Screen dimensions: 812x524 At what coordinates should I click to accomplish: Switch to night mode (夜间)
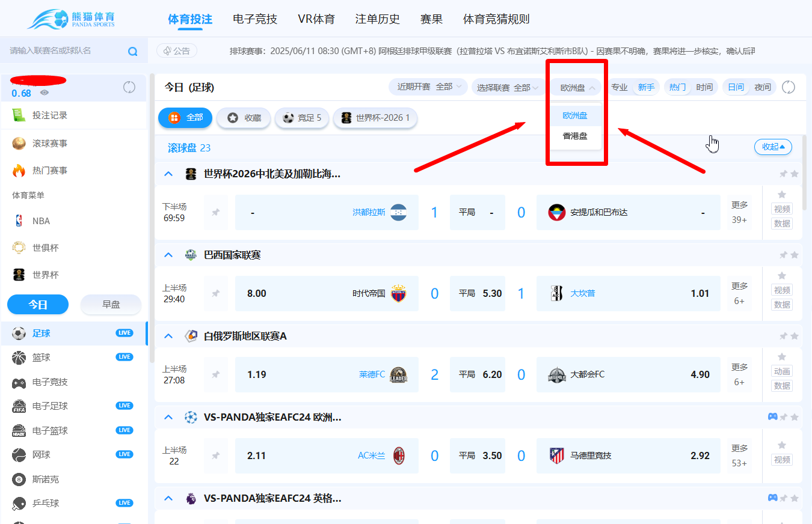[762, 87]
